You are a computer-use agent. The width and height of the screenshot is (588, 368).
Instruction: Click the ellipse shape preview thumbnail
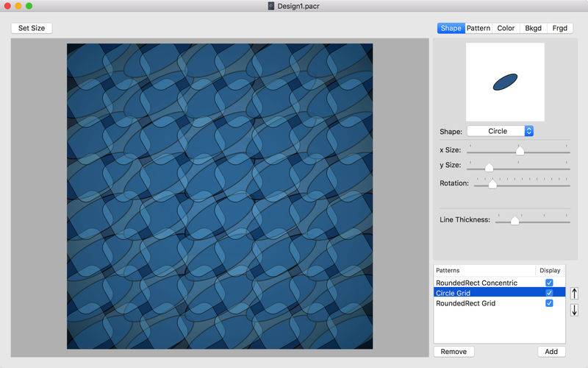[x=505, y=82]
